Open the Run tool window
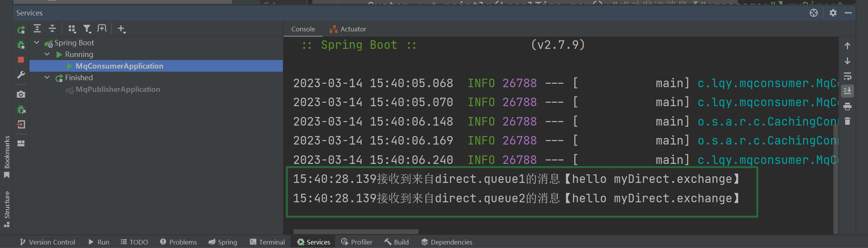This screenshot has height=248, width=868. point(99,242)
